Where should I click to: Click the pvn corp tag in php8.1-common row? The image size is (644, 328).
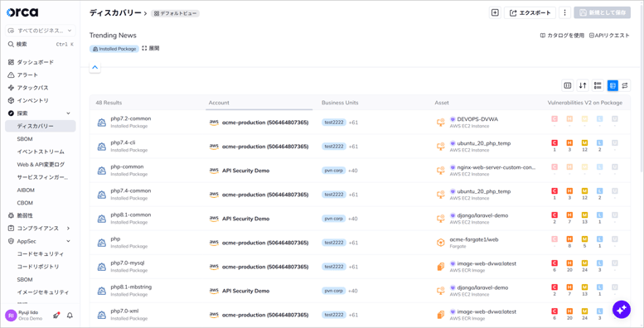click(333, 219)
